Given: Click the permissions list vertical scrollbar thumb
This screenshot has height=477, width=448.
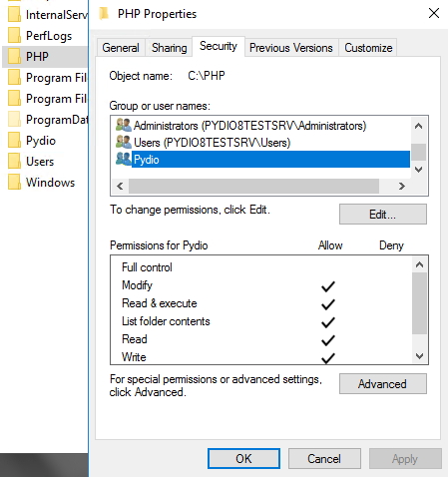Looking at the screenshot, I should [x=419, y=303].
